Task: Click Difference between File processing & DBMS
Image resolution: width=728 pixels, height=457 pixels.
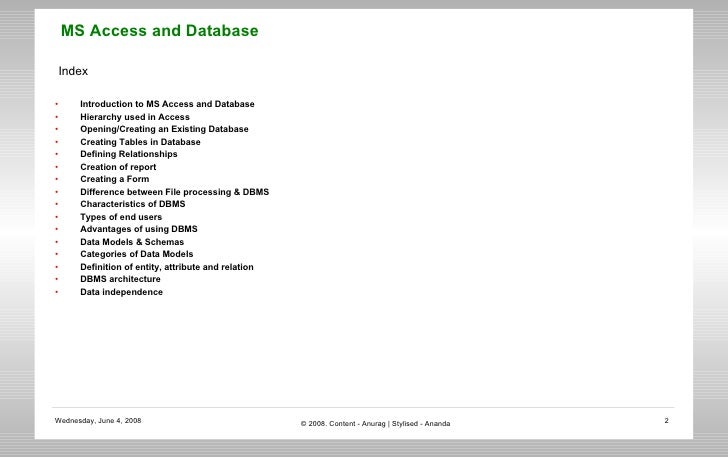Action: pos(174,192)
